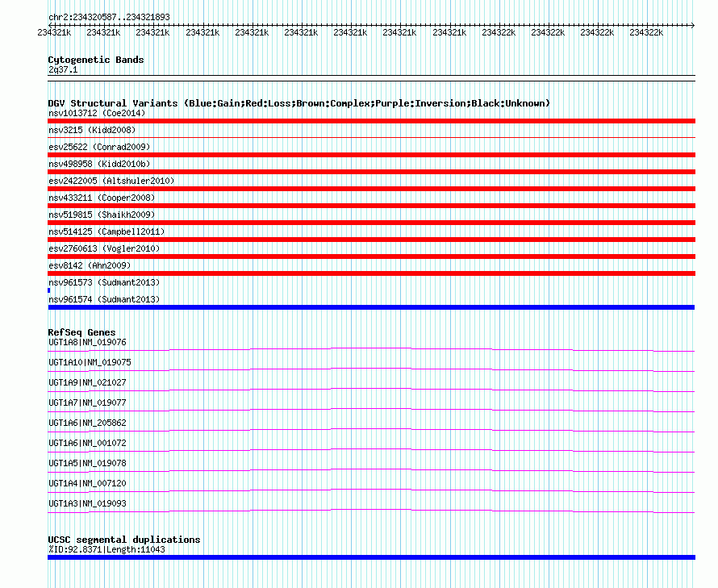This screenshot has width=718, height=588.
Task: Click the UGT1A3|NM_019093 gene label
Action: click(87, 504)
